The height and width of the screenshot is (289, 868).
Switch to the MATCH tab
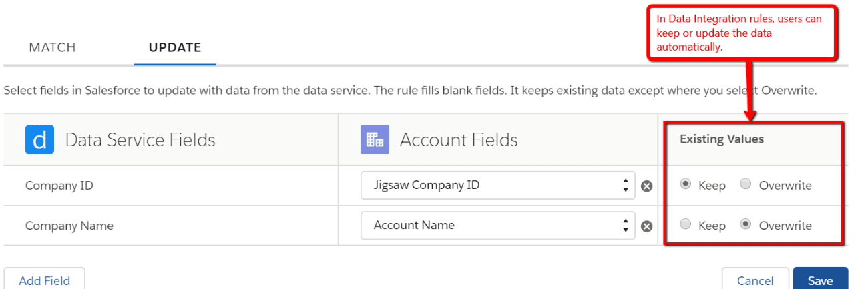[52, 47]
